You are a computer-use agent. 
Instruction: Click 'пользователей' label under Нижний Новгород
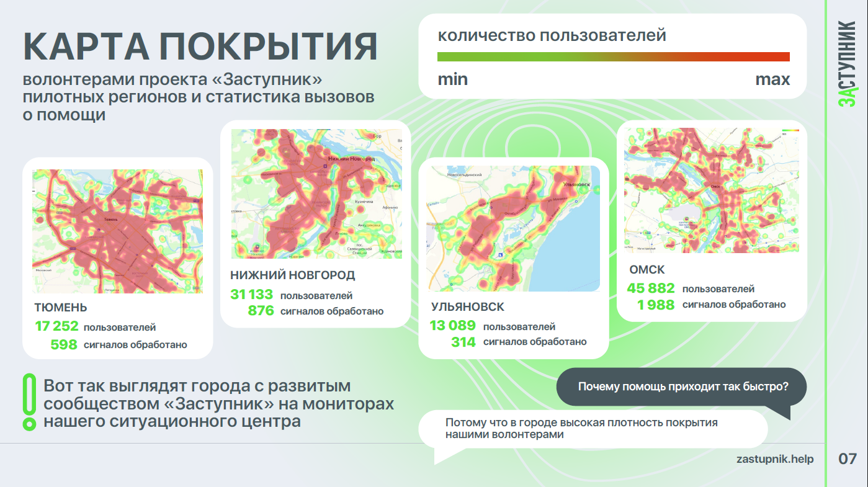point(316,296)
